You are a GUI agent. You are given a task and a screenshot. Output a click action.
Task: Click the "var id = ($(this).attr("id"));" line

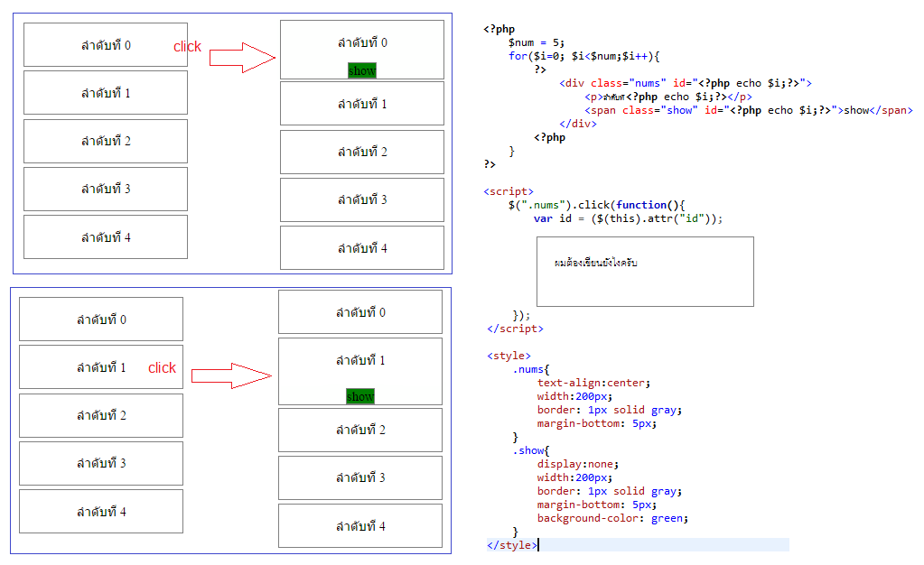tap(628, 218)
